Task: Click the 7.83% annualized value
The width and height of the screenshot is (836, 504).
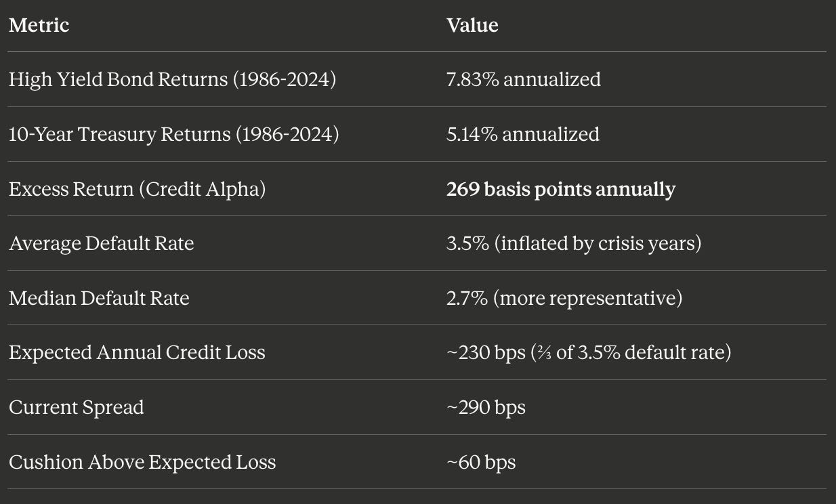Action: 523,79
